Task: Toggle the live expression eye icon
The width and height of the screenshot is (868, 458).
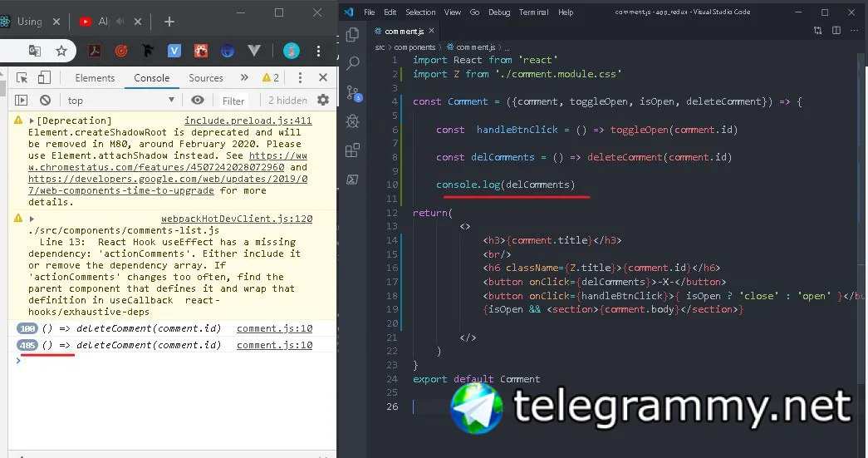Action: pyautogui.click(x=198, y=101)
